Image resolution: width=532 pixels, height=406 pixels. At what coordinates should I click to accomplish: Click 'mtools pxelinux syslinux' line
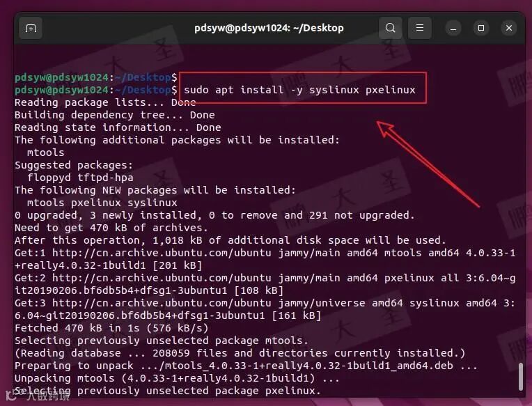click(x=102, y=203)
